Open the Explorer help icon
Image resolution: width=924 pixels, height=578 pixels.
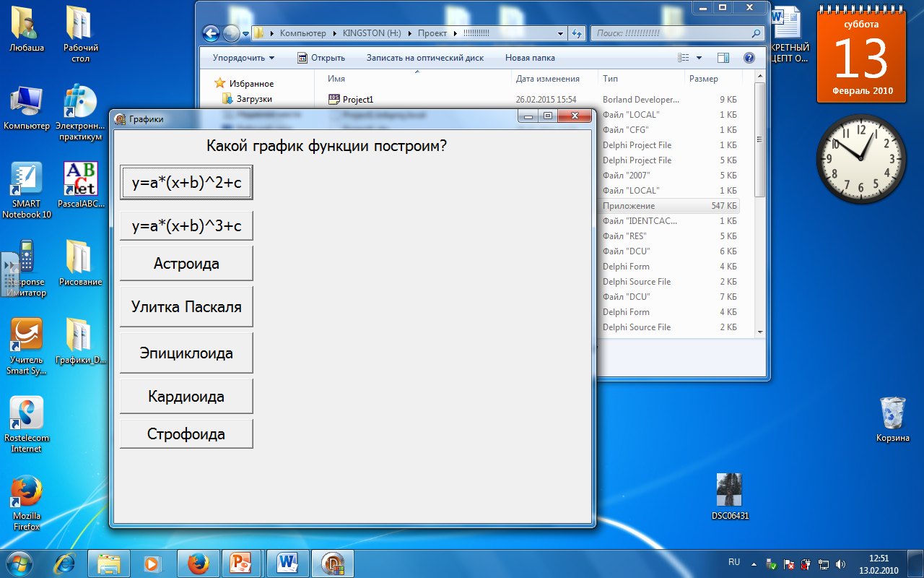point(749,58)
